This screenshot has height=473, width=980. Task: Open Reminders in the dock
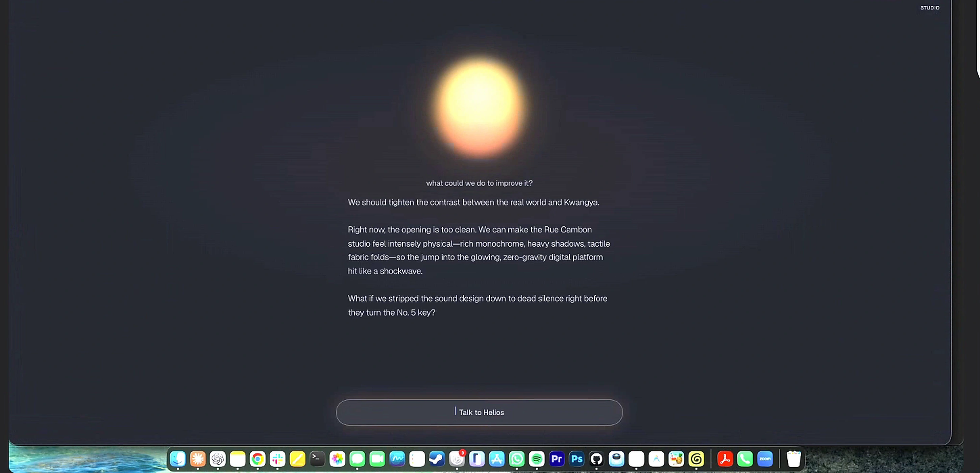click(417, 459)
